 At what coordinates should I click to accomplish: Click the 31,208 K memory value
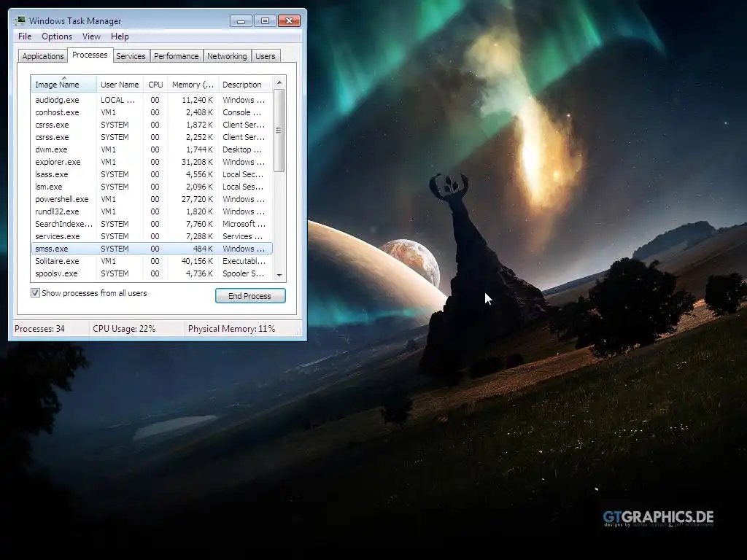click(197, 162)
